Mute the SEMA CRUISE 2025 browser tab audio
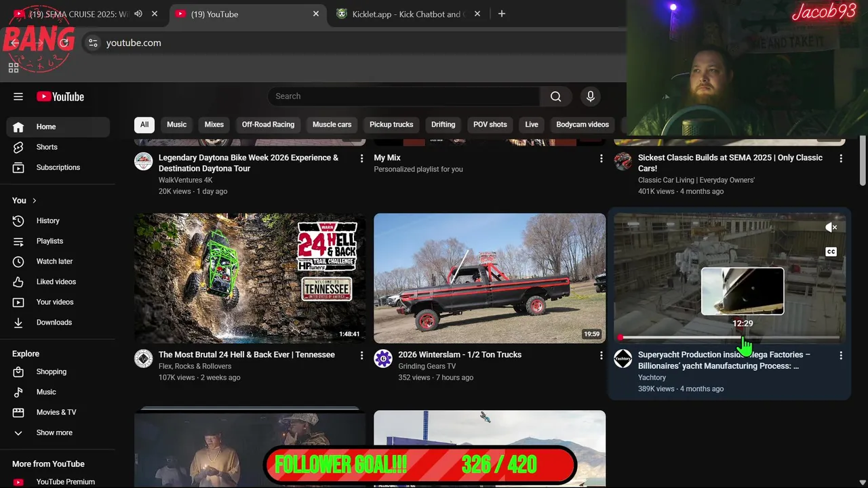Viewport: 868px width, 488px height. (x=138, y=14)
